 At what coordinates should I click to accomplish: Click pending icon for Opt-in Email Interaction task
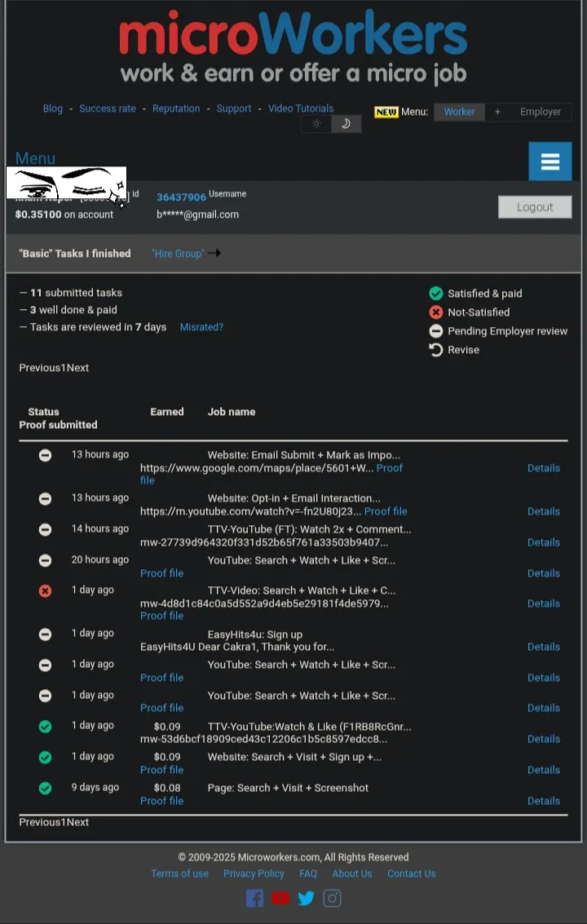tap(46, 498)
